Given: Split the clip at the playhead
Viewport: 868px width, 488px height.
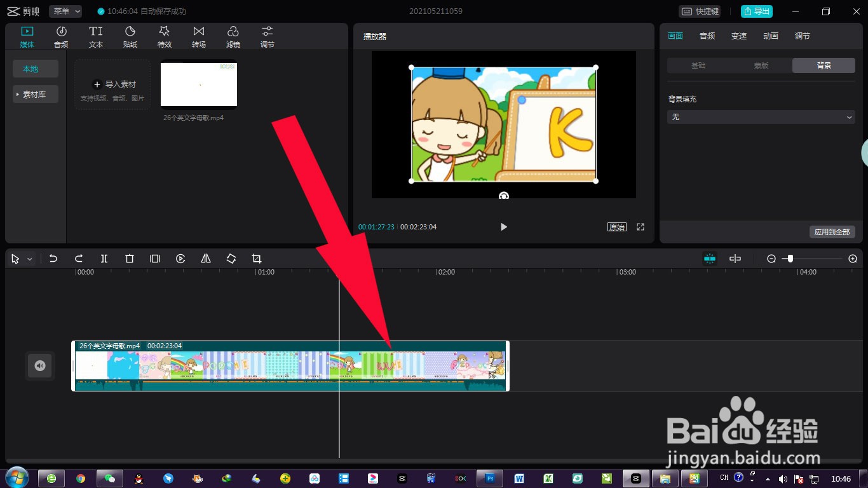Looking at the screenshot, I should tap(104, 259).
